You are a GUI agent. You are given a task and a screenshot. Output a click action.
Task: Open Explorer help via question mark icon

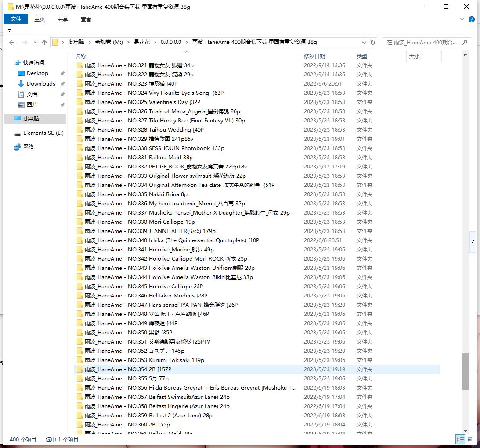(x=471, y=19)
